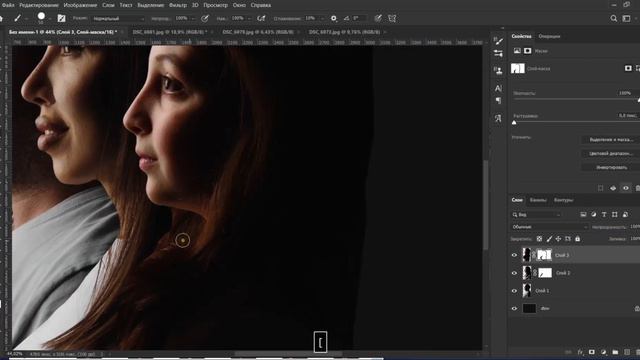The width and height of the screenshot is (640, 360).
Task: Switch to DSC_6881.jpg document tab
Action: click(169, 32)
